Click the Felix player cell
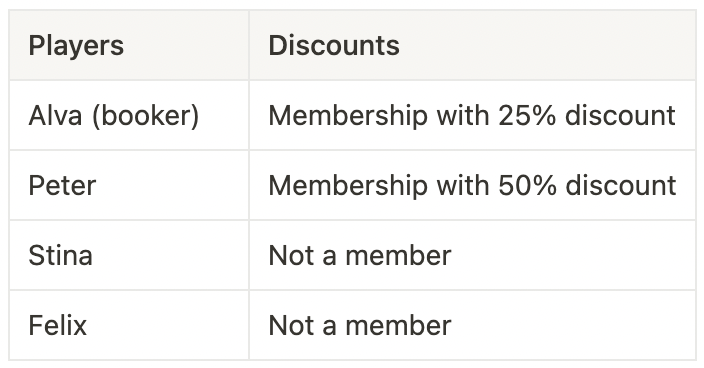Screen dimensions: 704x368 129,325
